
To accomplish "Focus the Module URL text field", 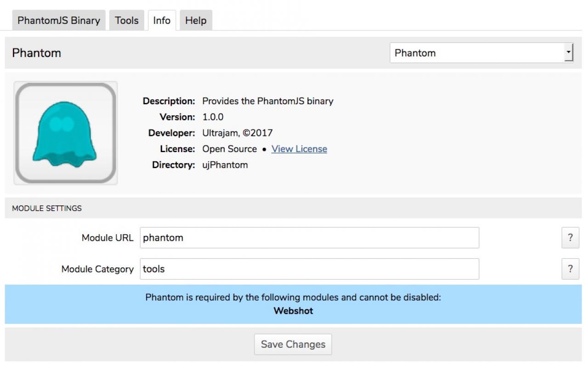I will pos(310,238).
